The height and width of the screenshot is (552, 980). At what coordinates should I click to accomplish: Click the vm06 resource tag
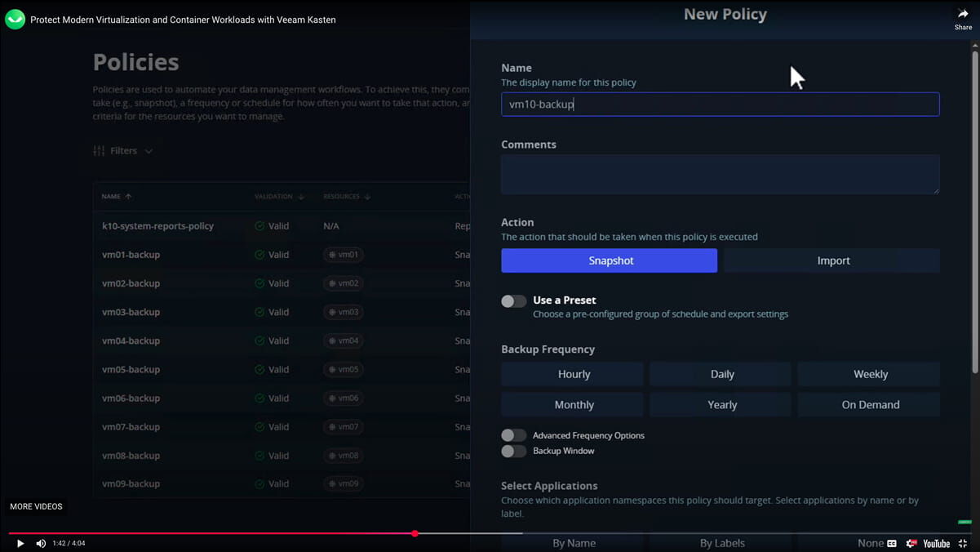tap(344, 398)
